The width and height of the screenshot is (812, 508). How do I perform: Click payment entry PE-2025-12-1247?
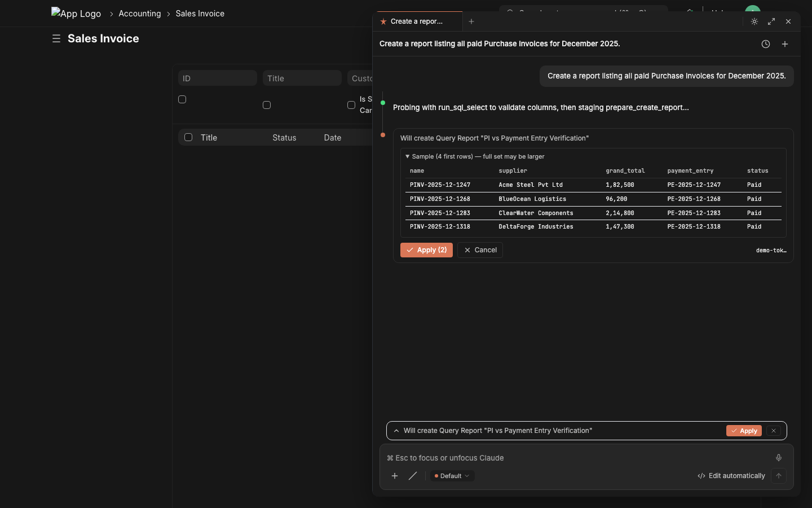pos(694,185)
